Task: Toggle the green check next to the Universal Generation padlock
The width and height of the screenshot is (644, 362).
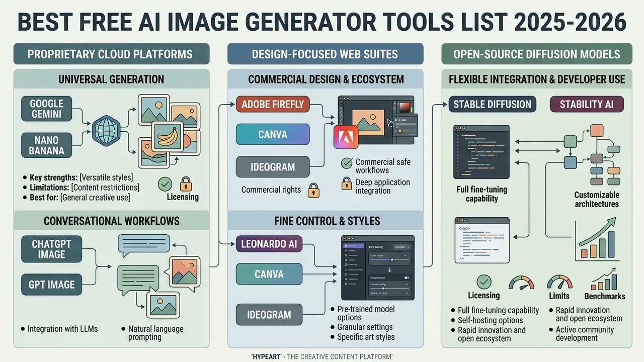Action: coord(165,184)
